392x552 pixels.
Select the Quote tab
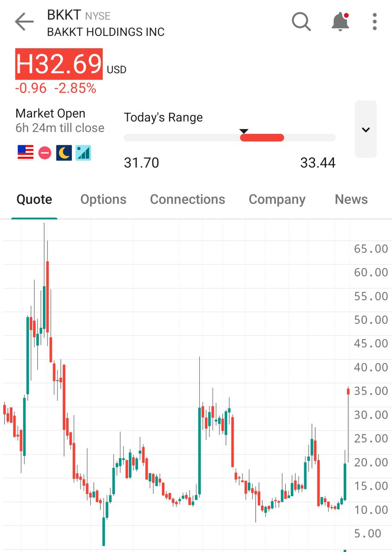34,200
